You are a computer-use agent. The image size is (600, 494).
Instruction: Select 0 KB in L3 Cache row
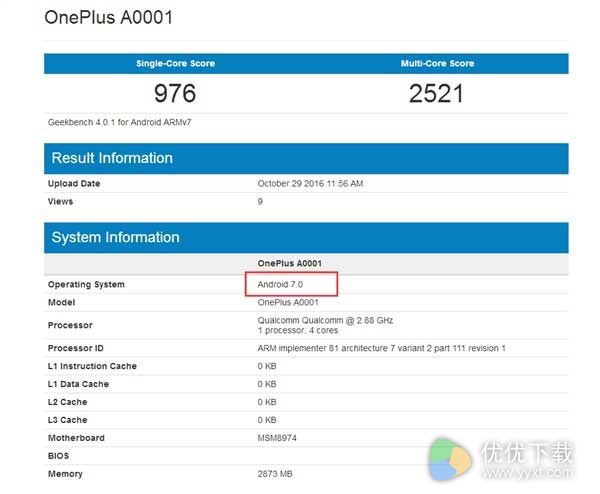[x=267, y=420]
